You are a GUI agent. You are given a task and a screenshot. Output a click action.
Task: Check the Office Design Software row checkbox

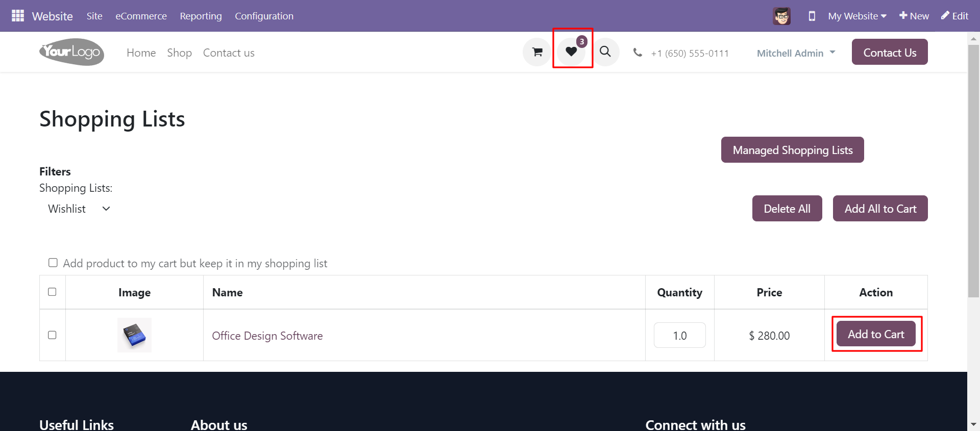coord(52,335)
